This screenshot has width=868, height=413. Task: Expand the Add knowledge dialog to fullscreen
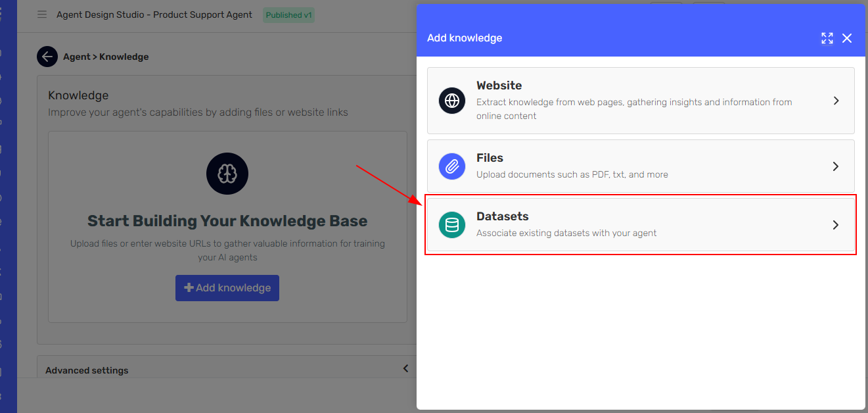click(x=827, y=38)
